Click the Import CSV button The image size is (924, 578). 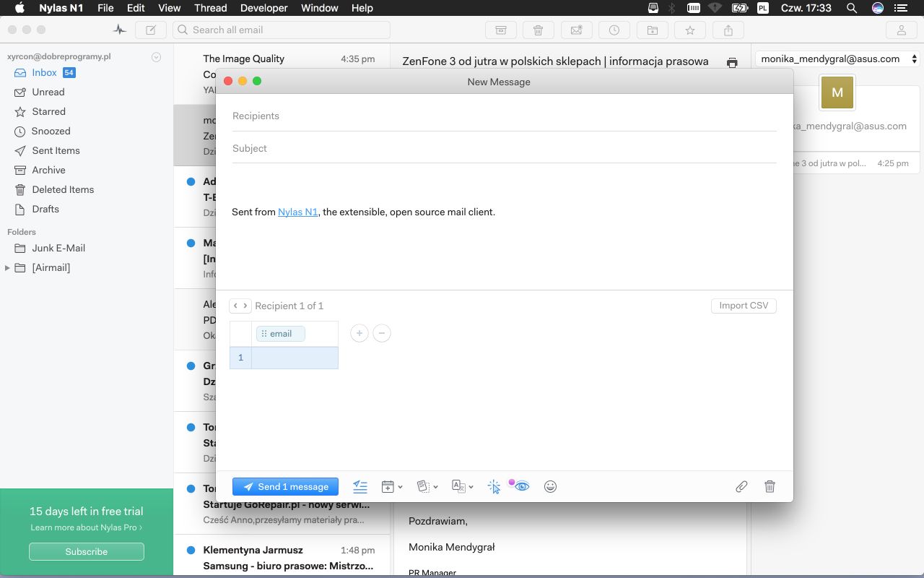(744, 306)
